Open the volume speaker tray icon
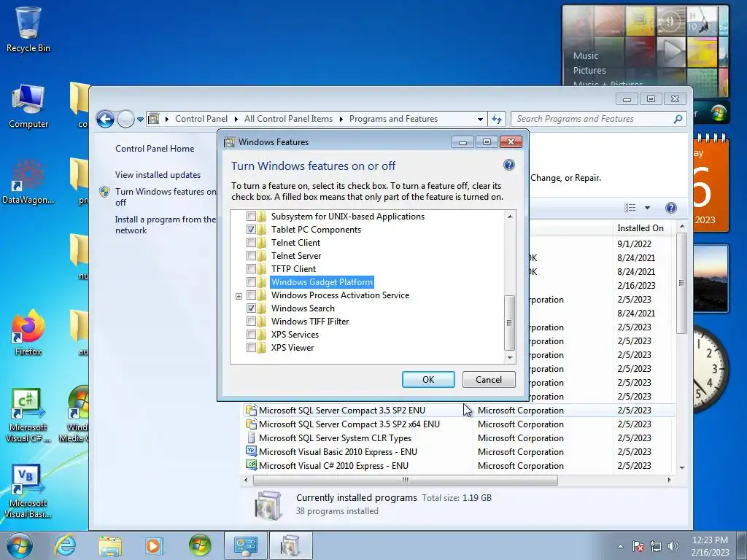This screenshot has height=560, width=747. click(x=673, y=546)
